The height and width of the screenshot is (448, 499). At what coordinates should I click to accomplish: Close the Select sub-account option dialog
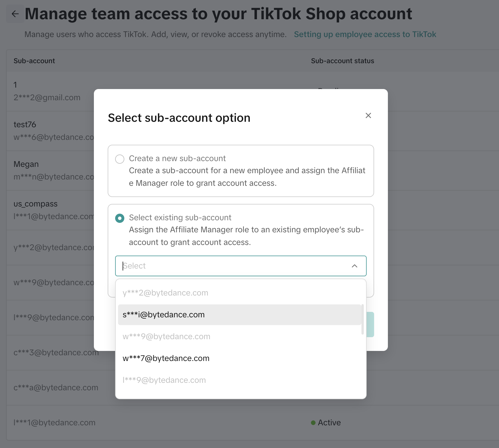(368, 115)
